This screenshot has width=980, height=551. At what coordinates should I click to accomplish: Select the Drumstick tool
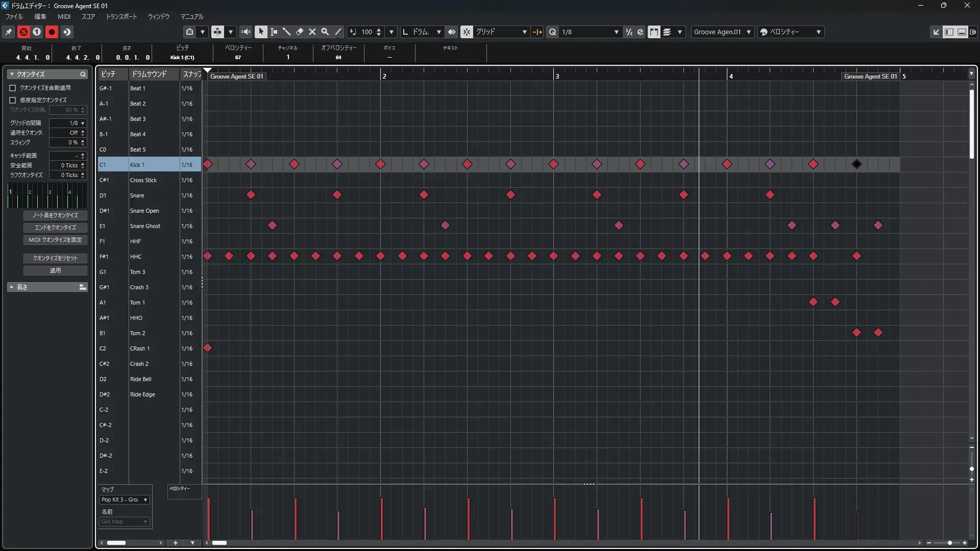click(x=286, y=32)
